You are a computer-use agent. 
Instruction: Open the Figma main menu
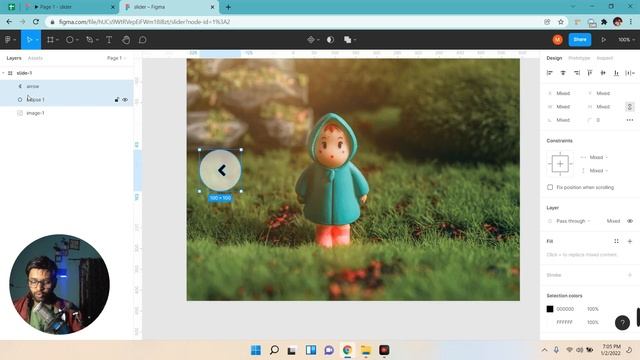pyautogui.click(x=8, y=40)
